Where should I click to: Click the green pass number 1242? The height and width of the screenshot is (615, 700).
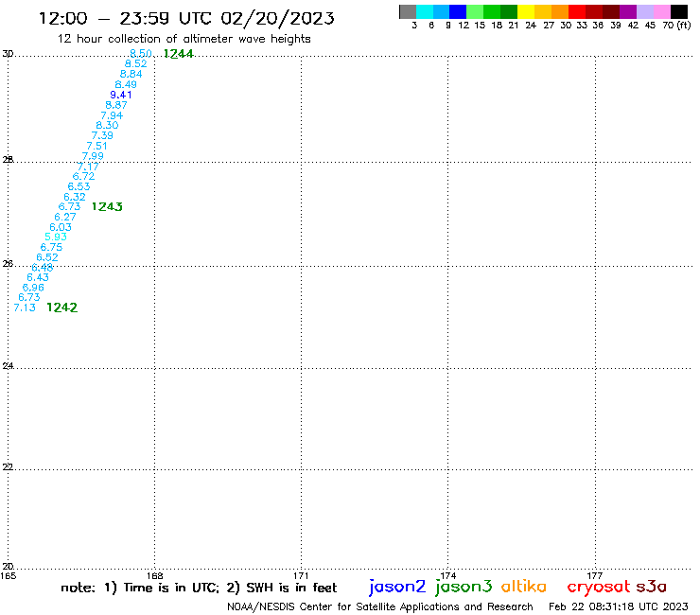[62, 307]
